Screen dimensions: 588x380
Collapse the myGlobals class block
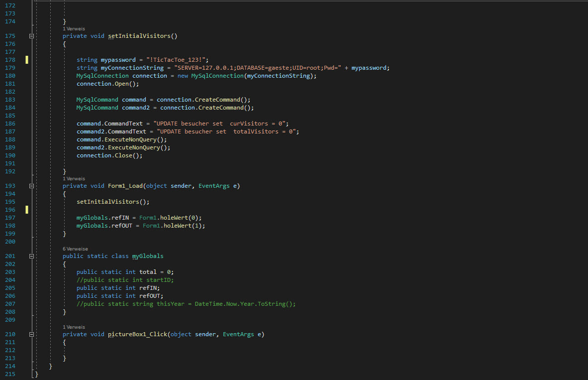pos(31,256)
